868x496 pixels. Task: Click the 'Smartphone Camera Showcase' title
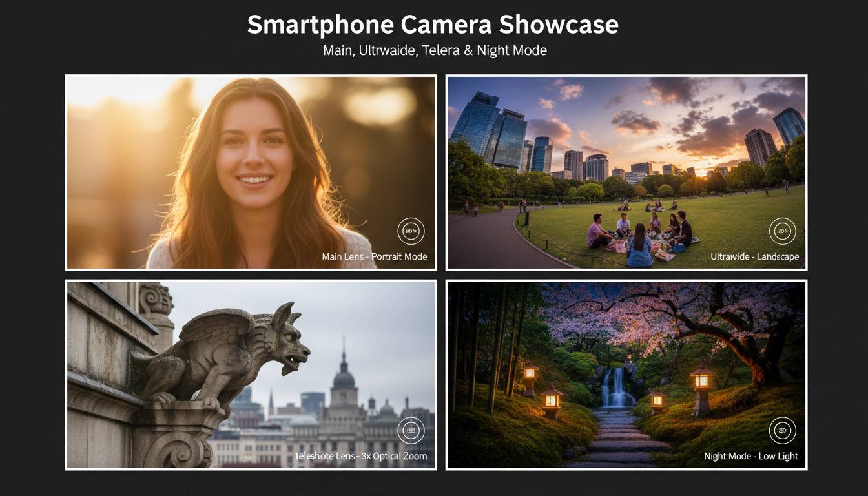[433, 25]
